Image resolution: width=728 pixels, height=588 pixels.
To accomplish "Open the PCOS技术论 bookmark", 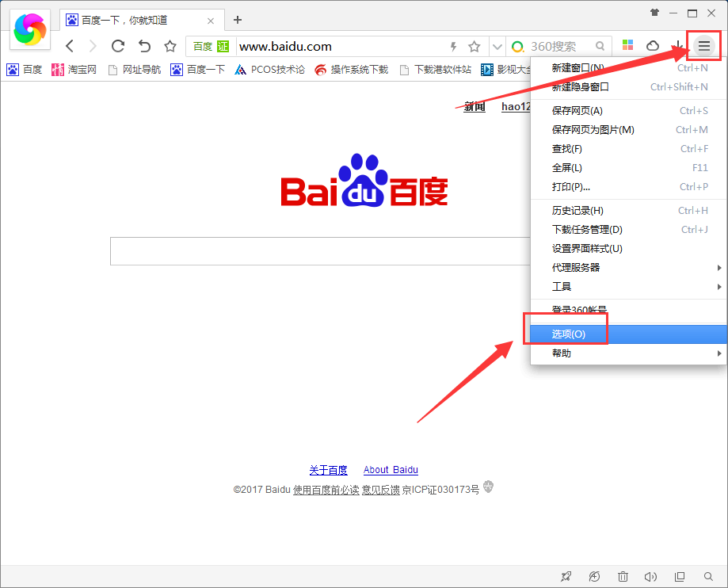I will tap(270, 70).
